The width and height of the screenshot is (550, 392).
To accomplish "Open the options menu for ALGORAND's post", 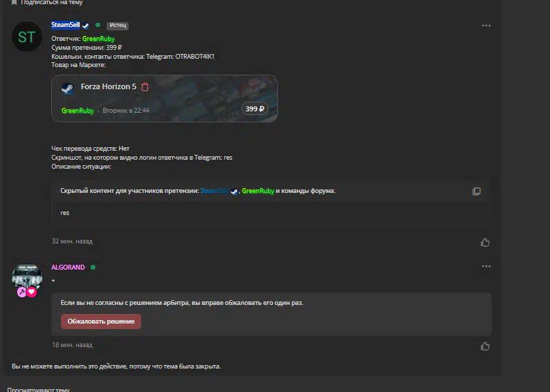I will (486, 266).
